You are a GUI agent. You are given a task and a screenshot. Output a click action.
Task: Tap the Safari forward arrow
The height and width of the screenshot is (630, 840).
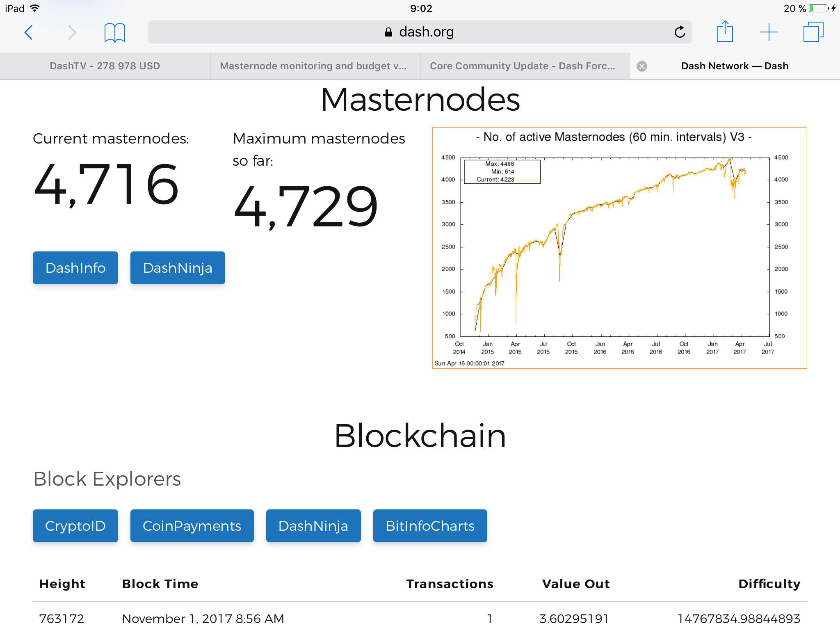coord(72,32)
